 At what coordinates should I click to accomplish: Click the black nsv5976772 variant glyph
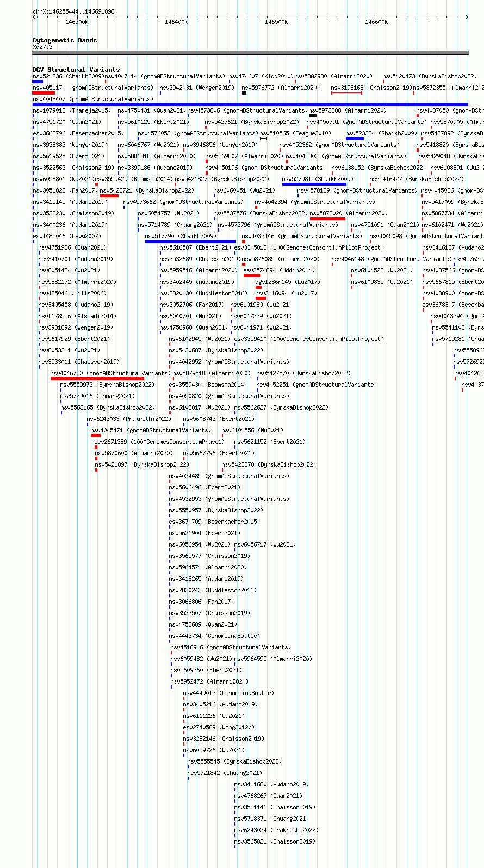tap(244, 93)
